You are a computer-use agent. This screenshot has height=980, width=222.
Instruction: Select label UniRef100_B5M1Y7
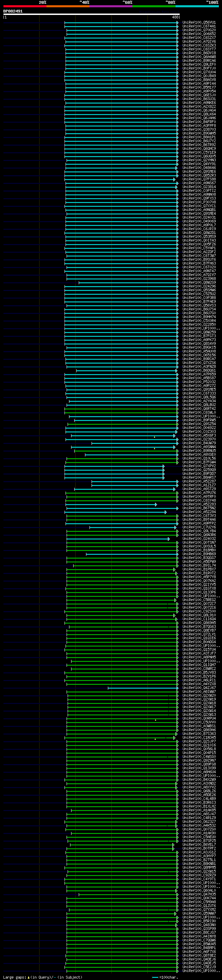click(x=199, y=87)
